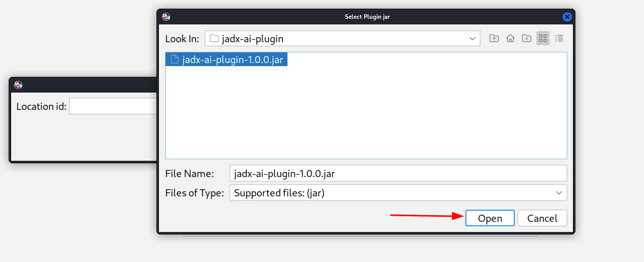
Task: Click JADX icon in Location id window
Action: (18, 85)
